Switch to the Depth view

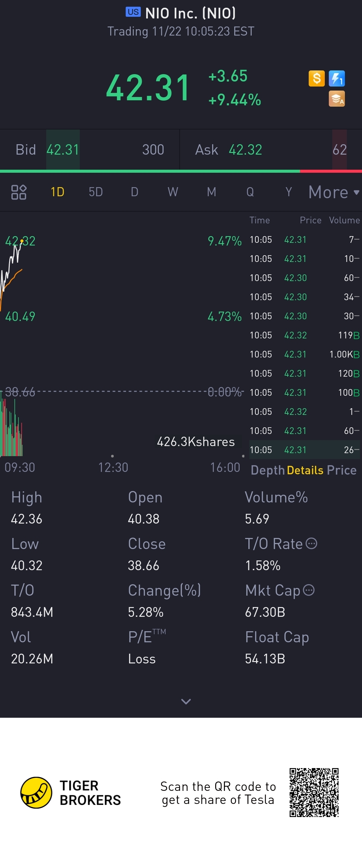pos(268,471)
